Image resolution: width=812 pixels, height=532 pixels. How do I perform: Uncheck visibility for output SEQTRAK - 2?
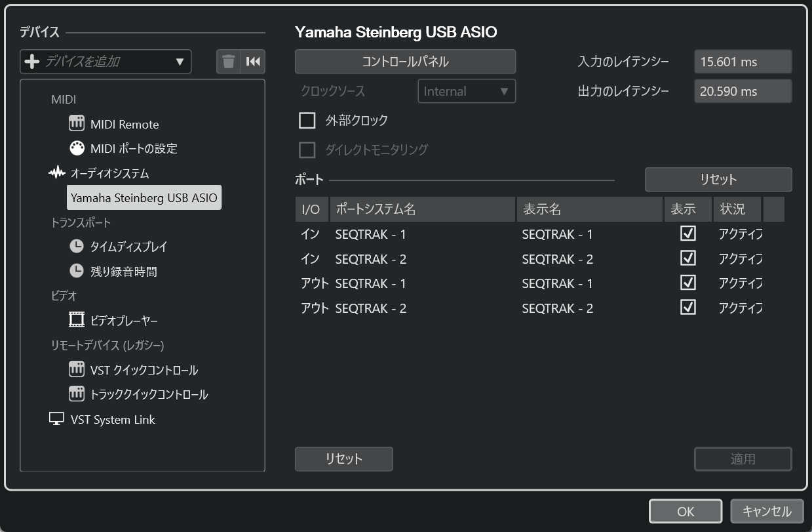tap(687, 308)
